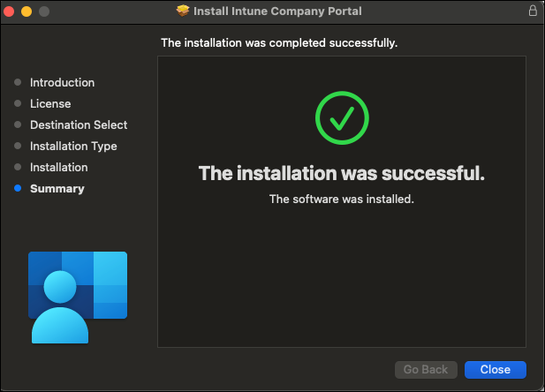Click the package icon beside window title
The image size is (545, 392).
183,11
